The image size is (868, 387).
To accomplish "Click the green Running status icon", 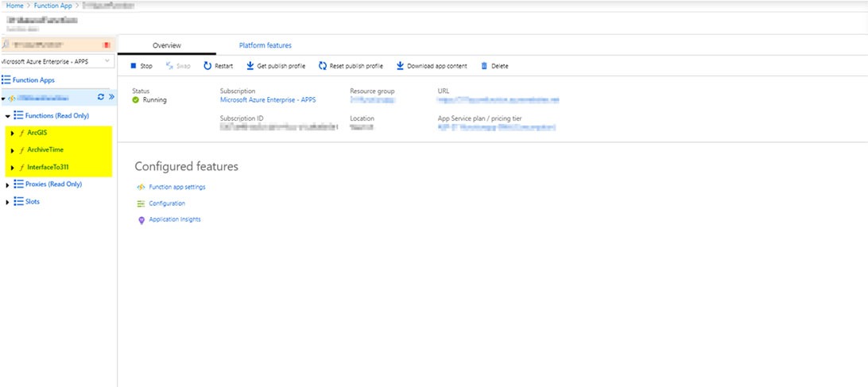I will (x=136, y=100).
